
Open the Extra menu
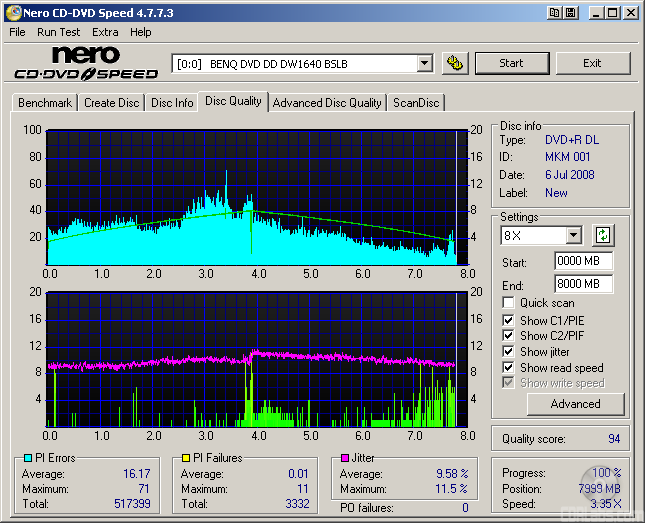tap(105, 32)
